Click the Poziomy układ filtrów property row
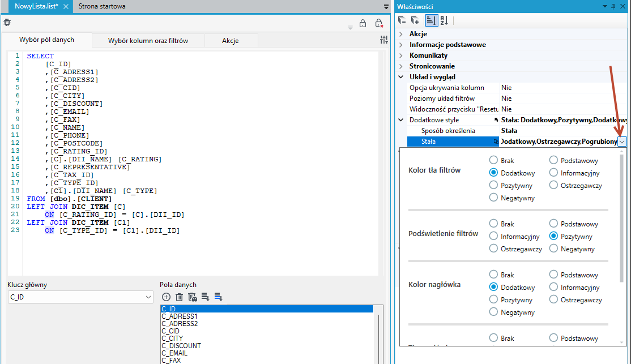Viewport: 631px width, 364px height. coord(517,99)
